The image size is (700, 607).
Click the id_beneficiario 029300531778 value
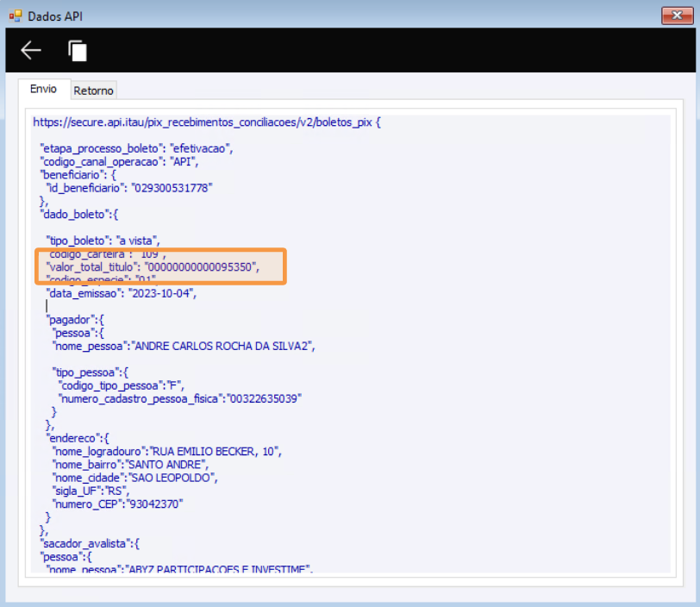172,188
